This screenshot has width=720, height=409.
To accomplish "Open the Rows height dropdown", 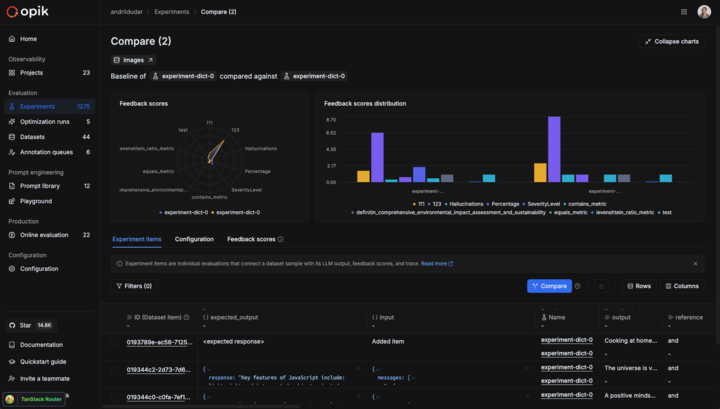I will 636,286.
